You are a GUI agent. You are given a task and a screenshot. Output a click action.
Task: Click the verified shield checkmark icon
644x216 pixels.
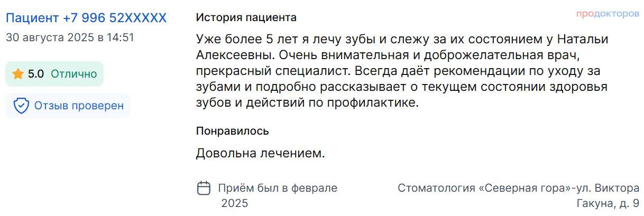(21, 106)
